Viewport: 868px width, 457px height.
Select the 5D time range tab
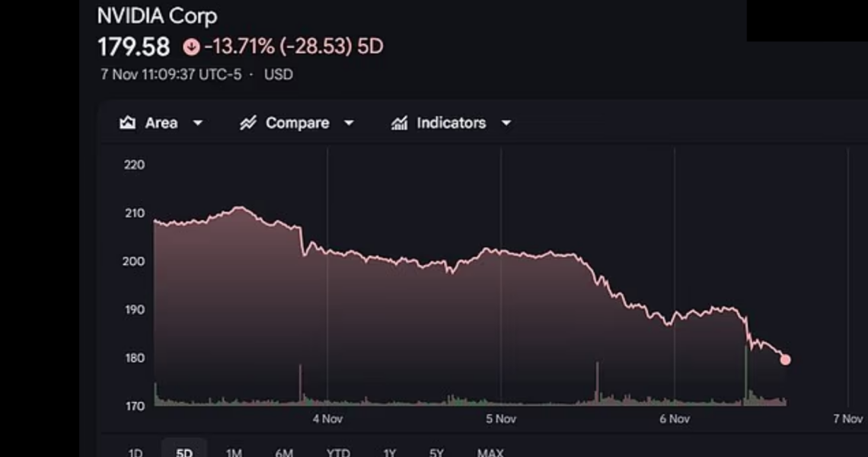pos(184,452)
